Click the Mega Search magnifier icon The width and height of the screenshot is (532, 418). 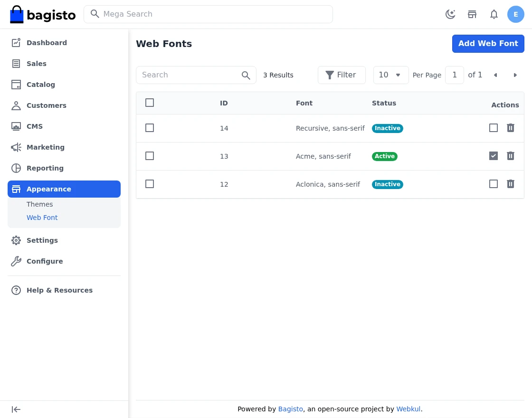click(95, 14)
